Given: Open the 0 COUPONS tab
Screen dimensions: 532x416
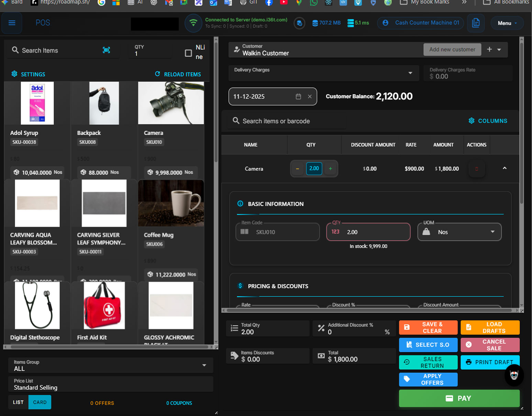Looking at the screenshot, I should [x=179, y=403].
